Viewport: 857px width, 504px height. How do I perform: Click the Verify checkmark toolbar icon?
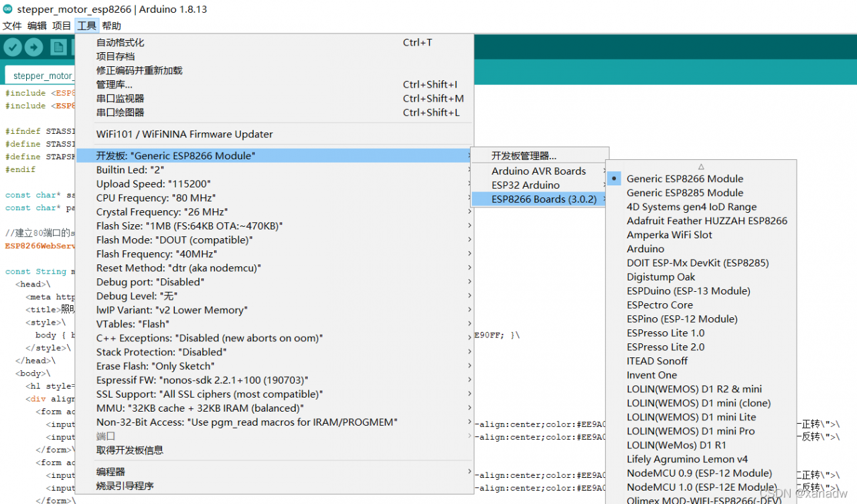point(13,47)
